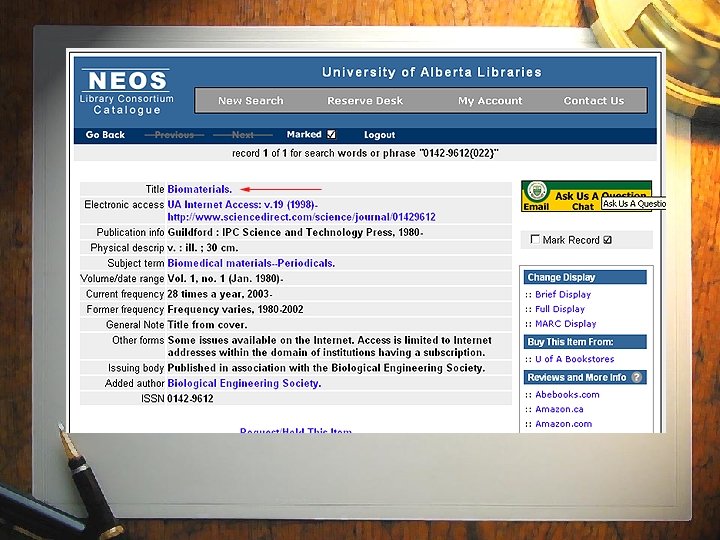Follow the Biological Engineering Society author link
Image resolution: width=720 pixels, height=540 pixels.
click(244, 383)
